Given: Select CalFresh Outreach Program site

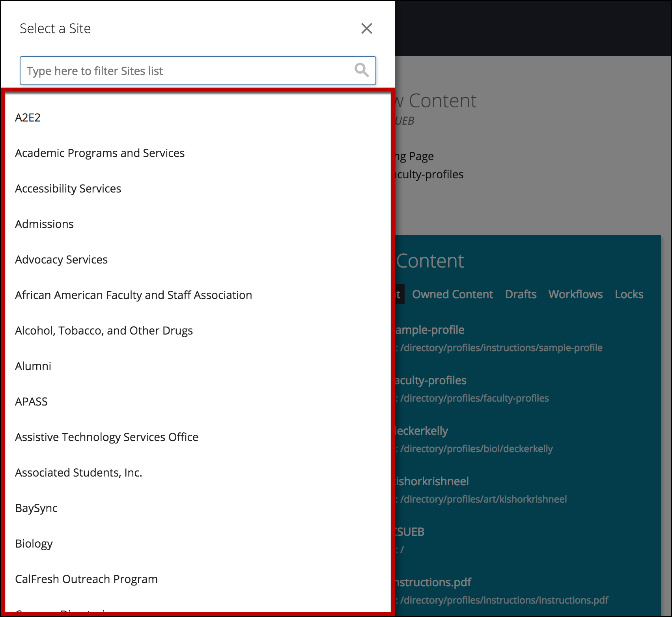Looking at the screenshot, I should (x=86, y=579).
